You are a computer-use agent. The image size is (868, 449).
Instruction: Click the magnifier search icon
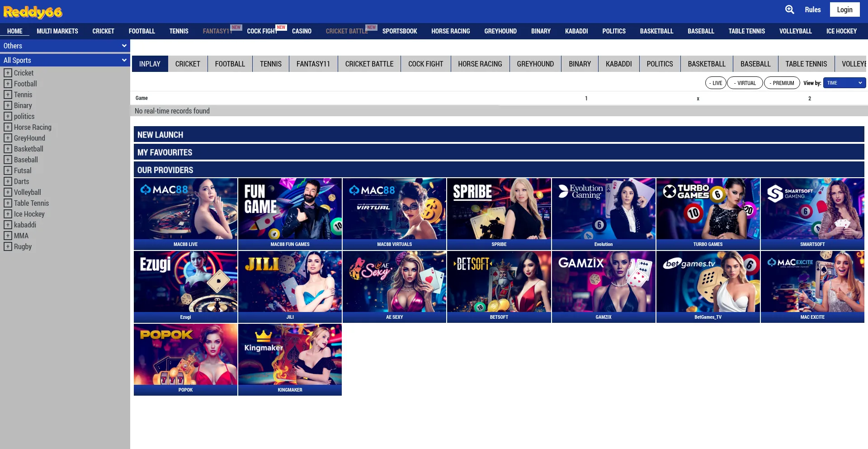790,9
